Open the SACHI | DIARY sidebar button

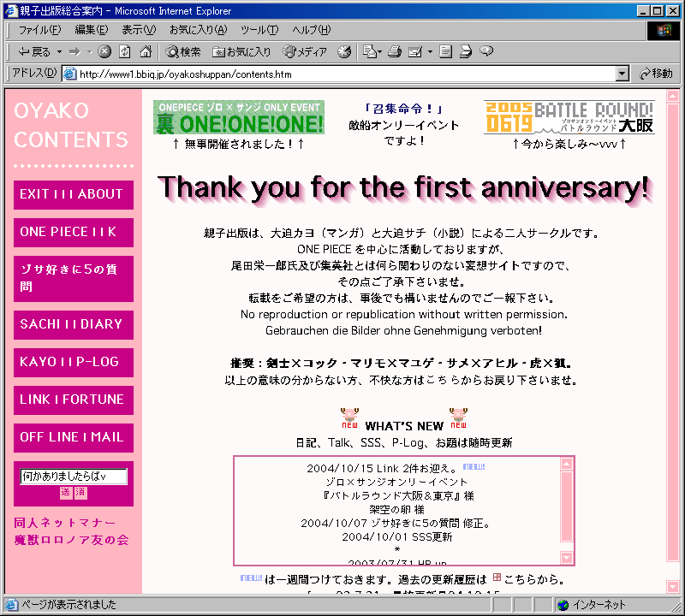[74, 325]
